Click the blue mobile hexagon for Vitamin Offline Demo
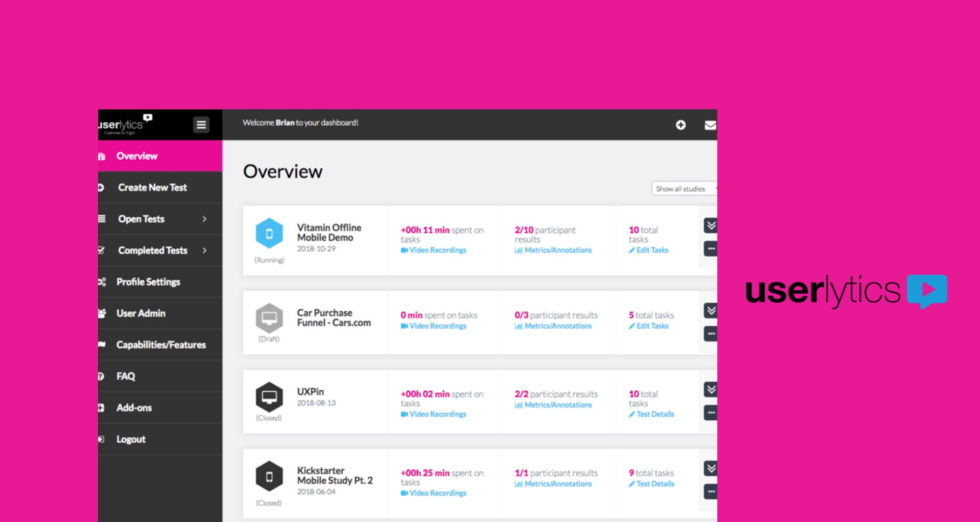 pyautogui.click(x=269, y=234)
